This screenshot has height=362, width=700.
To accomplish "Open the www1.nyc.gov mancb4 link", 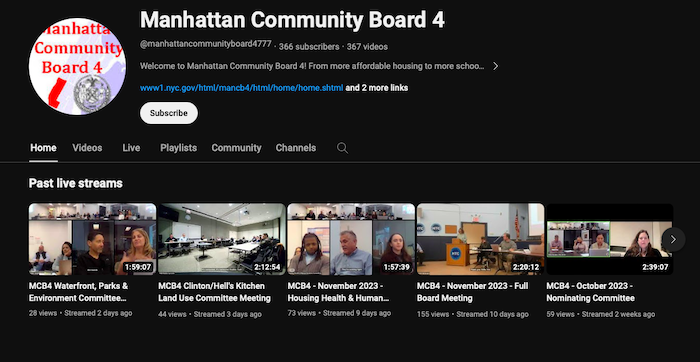I will coord(242,88).
